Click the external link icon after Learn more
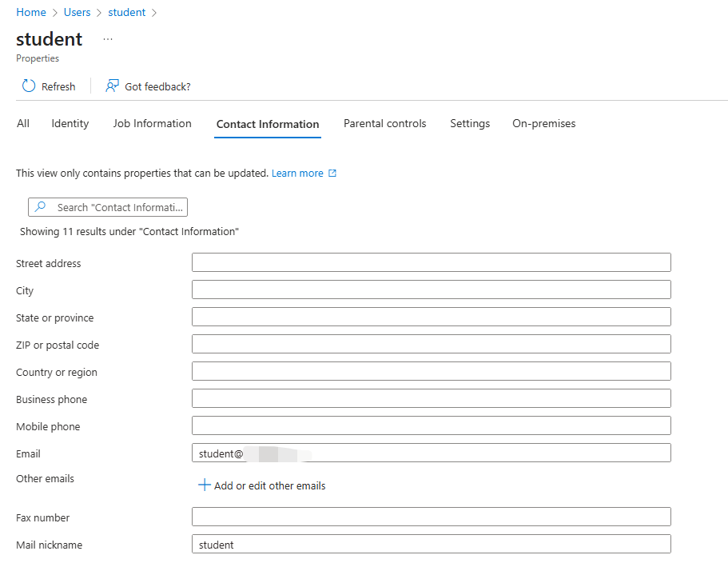Viewport: 728px width, 567px height. click(x=332, y=174)
